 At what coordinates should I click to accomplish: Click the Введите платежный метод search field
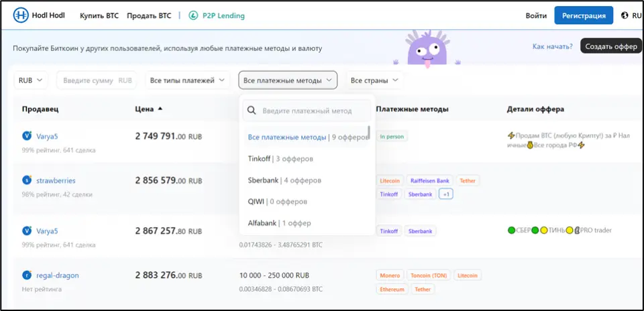pos(307,111)
